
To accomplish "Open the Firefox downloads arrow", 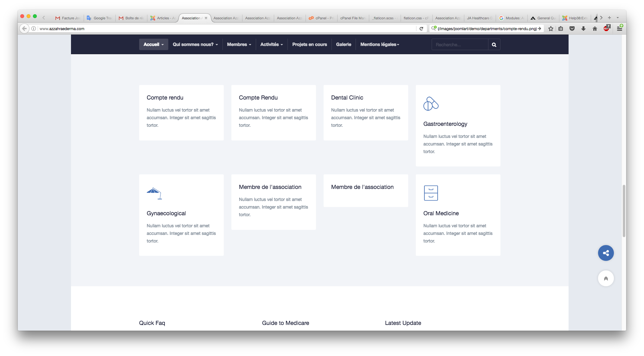I will 583,29.
